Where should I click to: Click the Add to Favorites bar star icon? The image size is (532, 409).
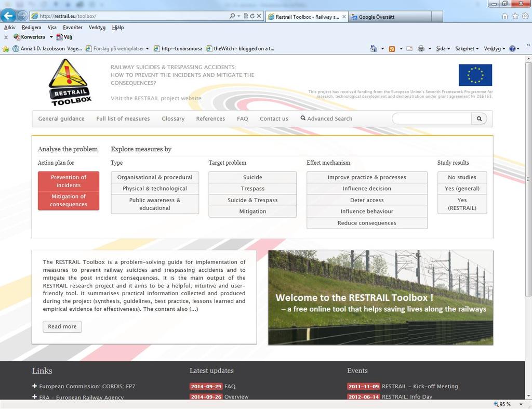point(6,49)
